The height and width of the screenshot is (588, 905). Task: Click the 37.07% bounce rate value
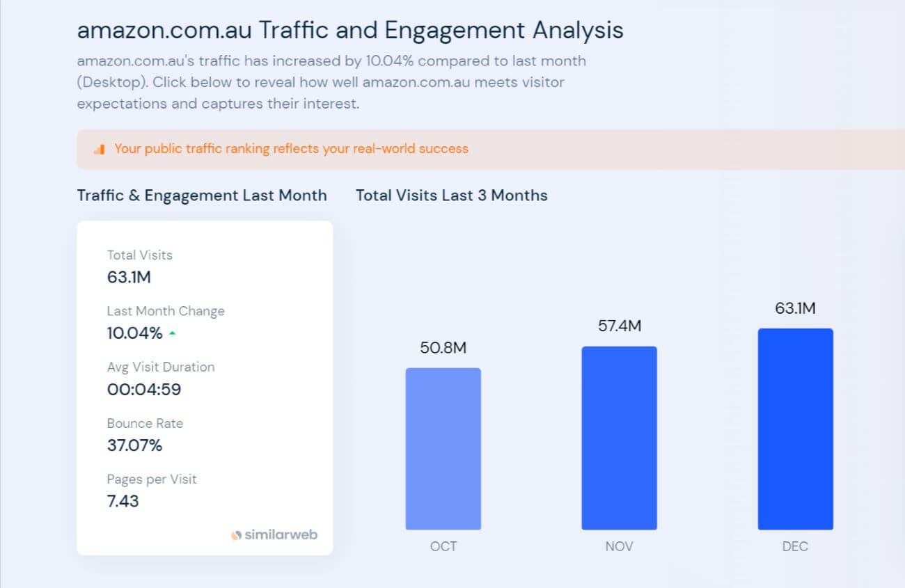(134, 445)
